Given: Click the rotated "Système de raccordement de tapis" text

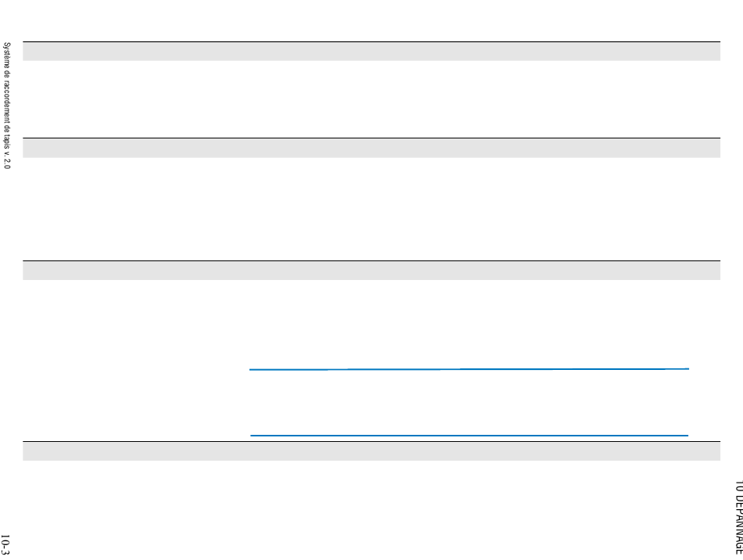Looking at the screenshot, I should click(x=7, y=106).
